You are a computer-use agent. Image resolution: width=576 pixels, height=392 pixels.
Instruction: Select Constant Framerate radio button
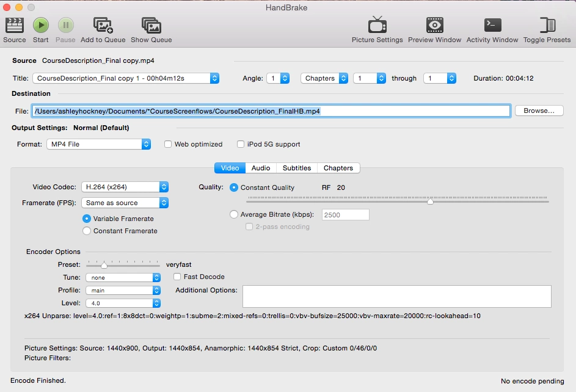[x=87, y=231]
